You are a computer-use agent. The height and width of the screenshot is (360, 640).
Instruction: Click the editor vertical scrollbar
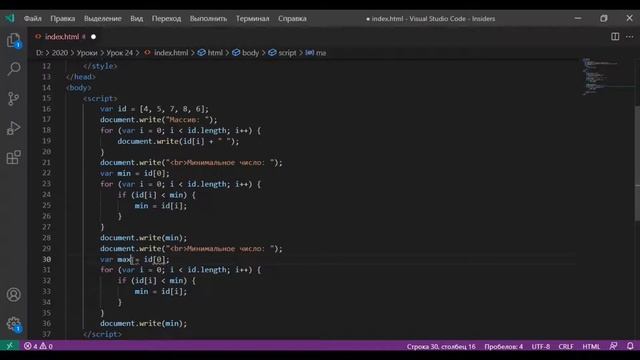[x=637, y=163]
